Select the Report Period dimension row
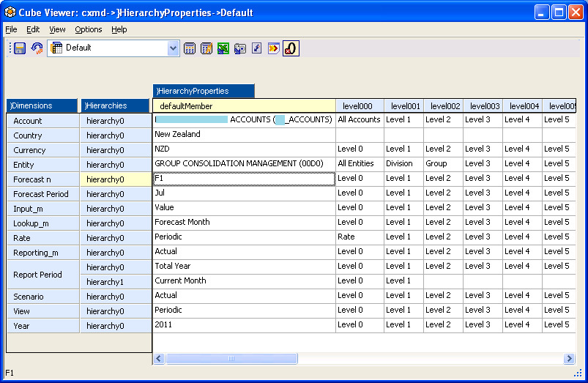The height and width of the screenshot is (383, 588). point(43,275)
